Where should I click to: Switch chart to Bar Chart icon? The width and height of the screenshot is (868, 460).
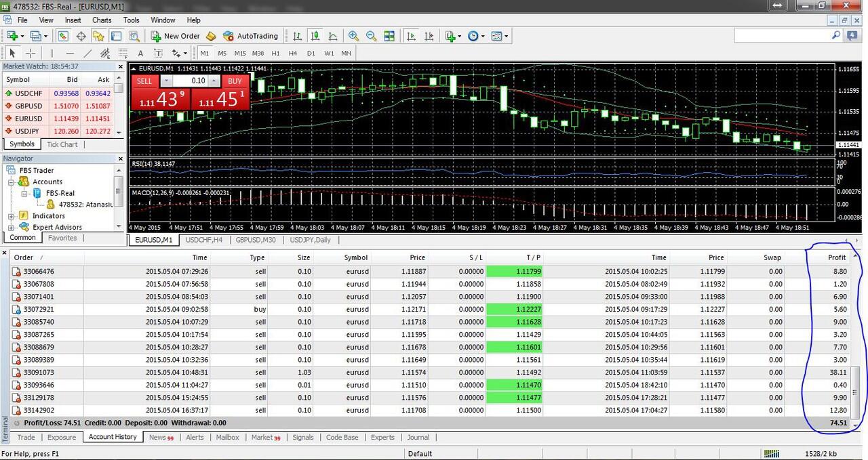coord(297,36)
